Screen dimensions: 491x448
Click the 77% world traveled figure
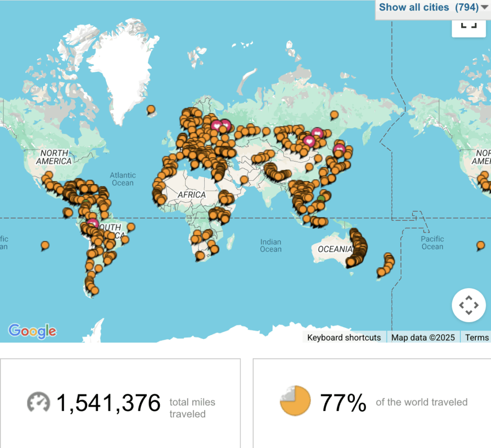(343, 403)
